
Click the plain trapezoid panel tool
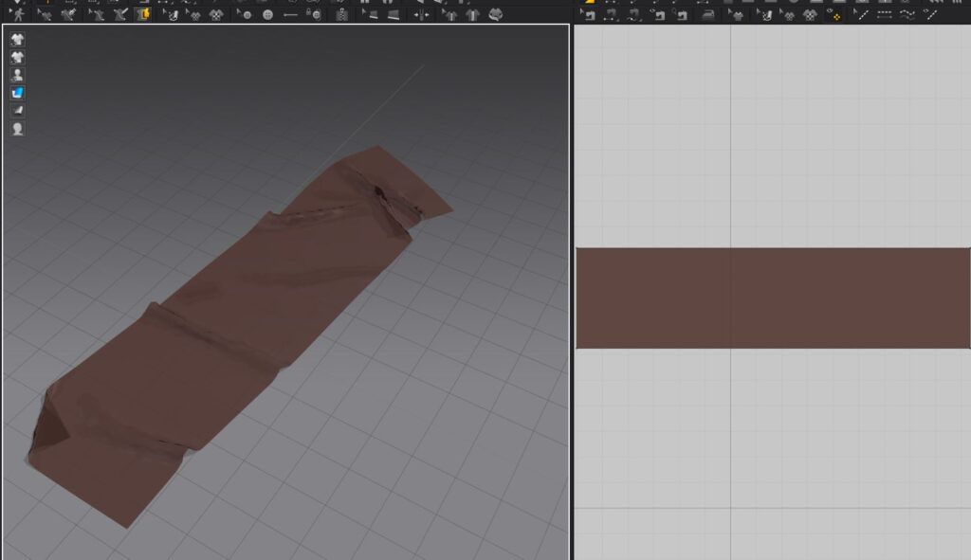tap(394, 14)
